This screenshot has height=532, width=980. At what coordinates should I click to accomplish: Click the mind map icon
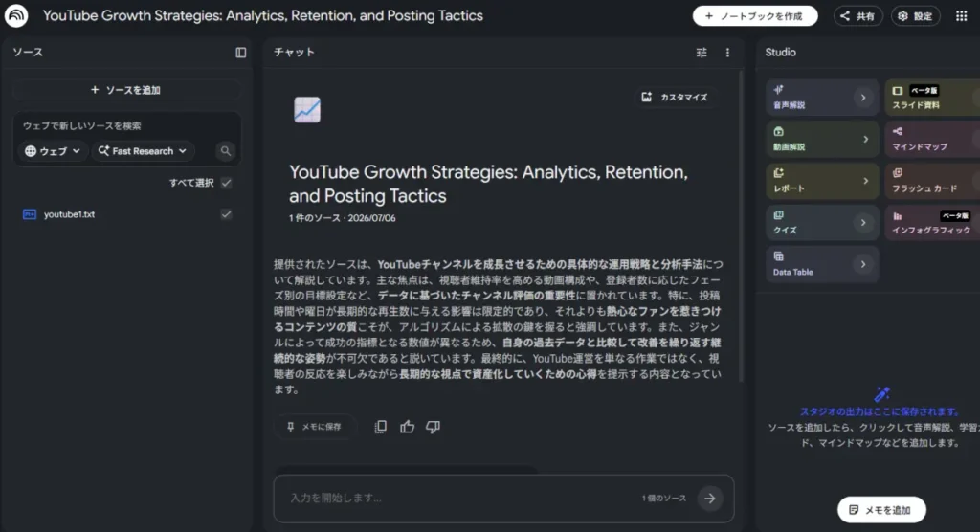pos(898,131)
